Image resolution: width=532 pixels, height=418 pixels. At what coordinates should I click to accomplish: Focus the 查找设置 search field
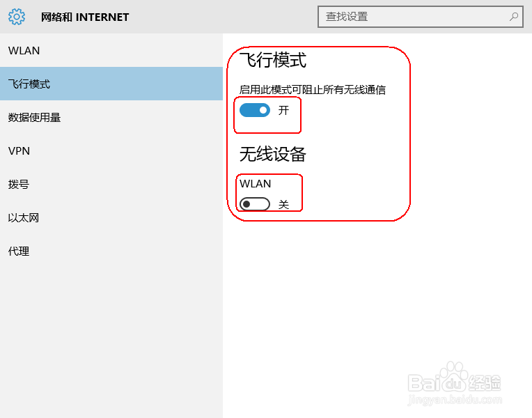[x=421, y=16]
